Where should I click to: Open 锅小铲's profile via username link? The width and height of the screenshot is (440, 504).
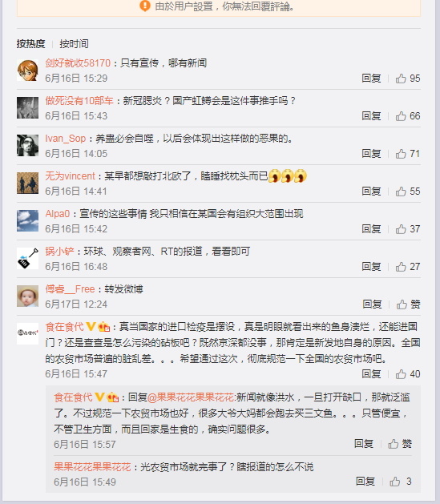(59, 252)
